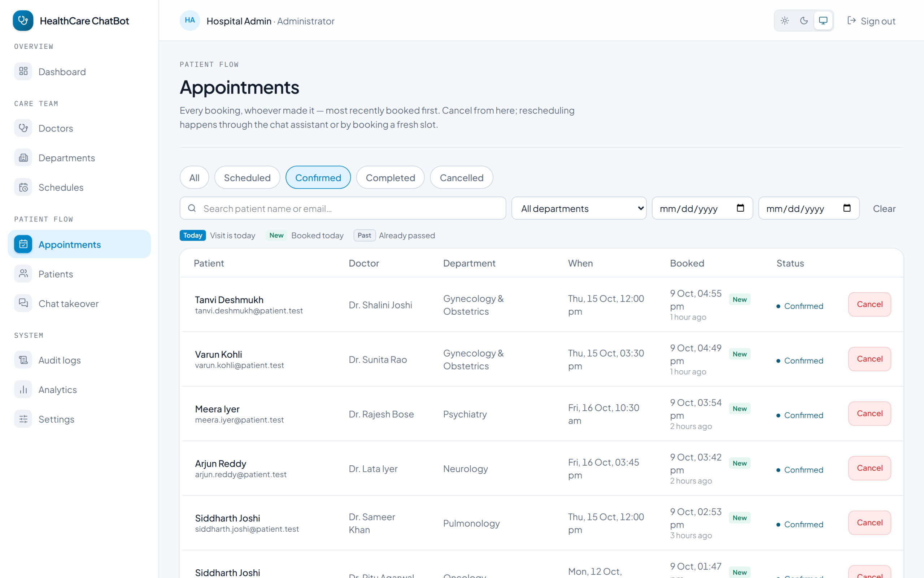
Task: Select the All status filter tab
Action: click(x=194, y=177)
